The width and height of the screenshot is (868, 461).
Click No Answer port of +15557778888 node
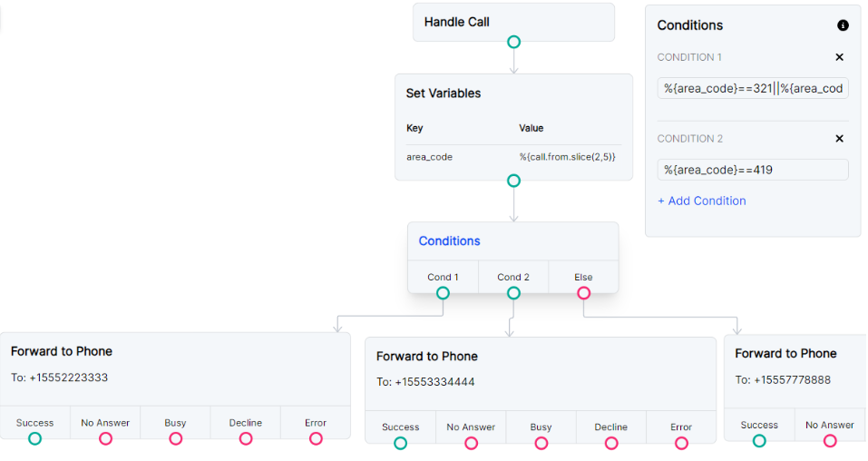coord(830,441)
